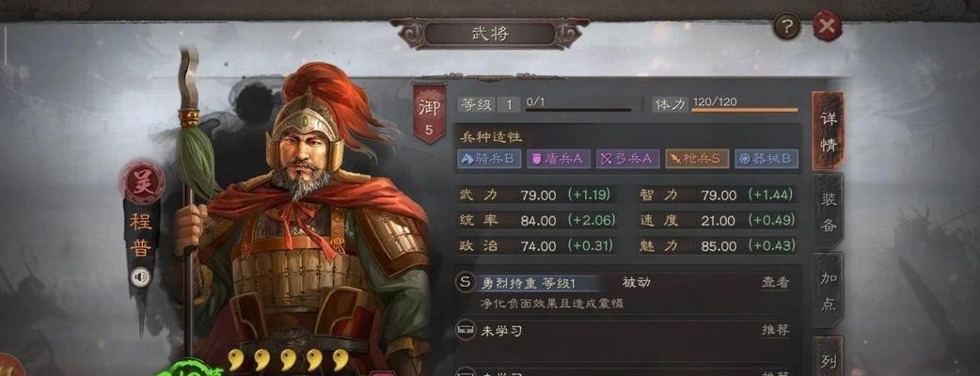Select the 盾兵A shield troop badge
980x376 pixels.
[x=558, y=159]
